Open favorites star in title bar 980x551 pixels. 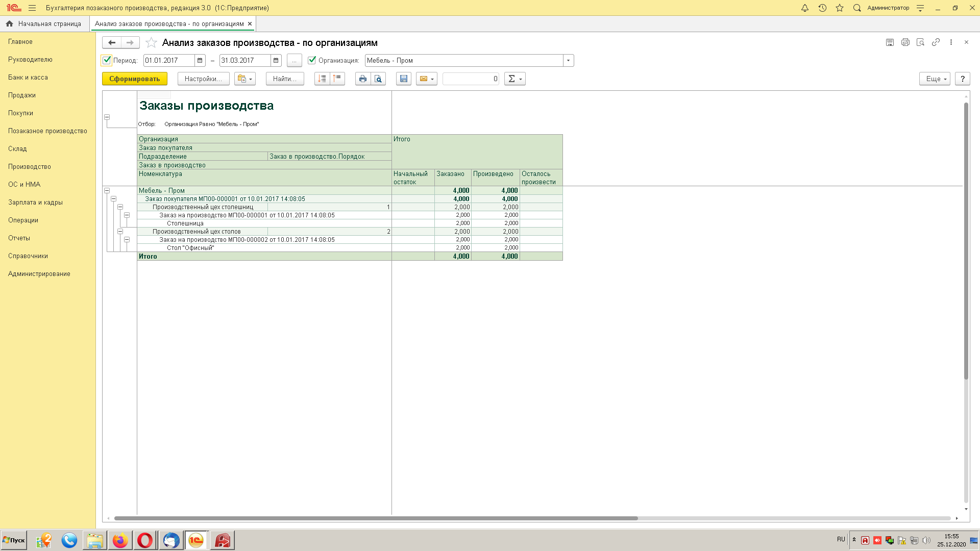(x=840, y=8)
